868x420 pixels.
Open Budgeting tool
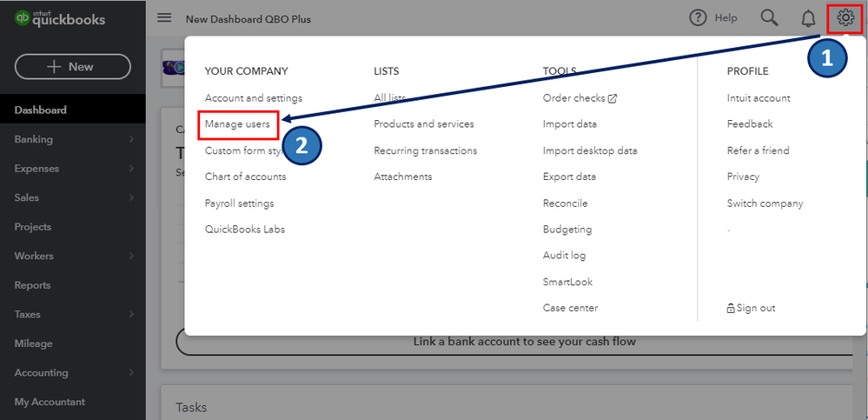(x=567, y=230)
